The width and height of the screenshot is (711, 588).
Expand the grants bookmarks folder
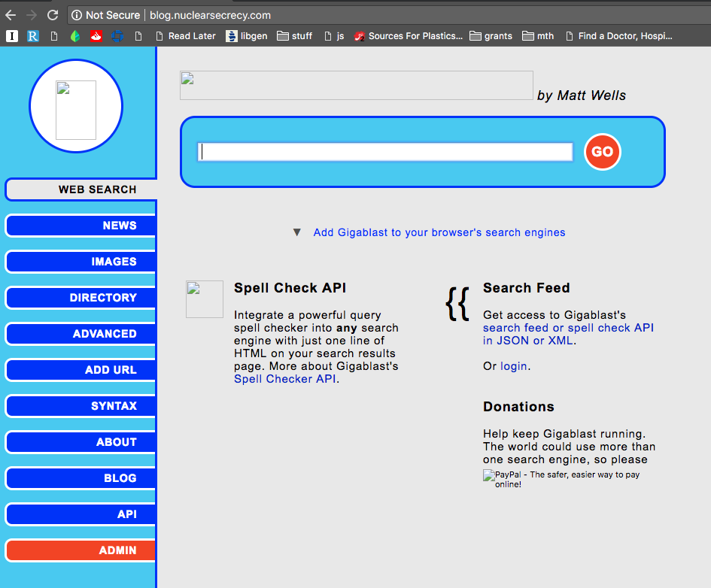coord(491,36)
